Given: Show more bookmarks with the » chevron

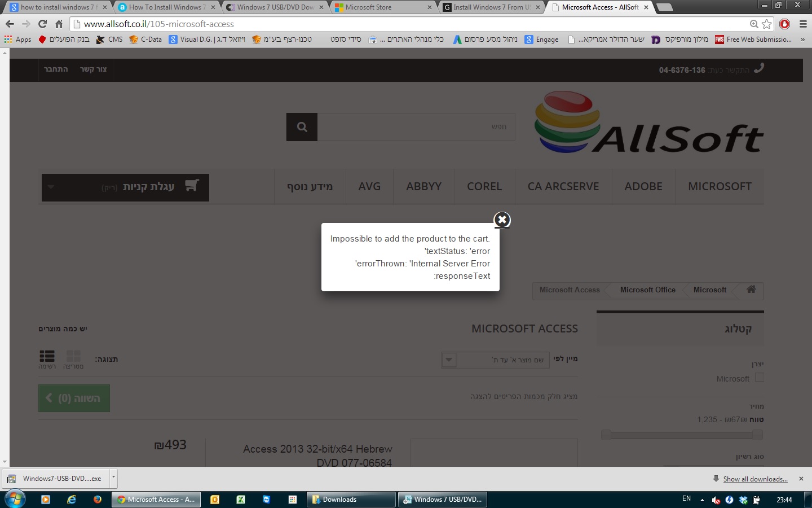Looking at the screenshot, I should pos(803,40).
